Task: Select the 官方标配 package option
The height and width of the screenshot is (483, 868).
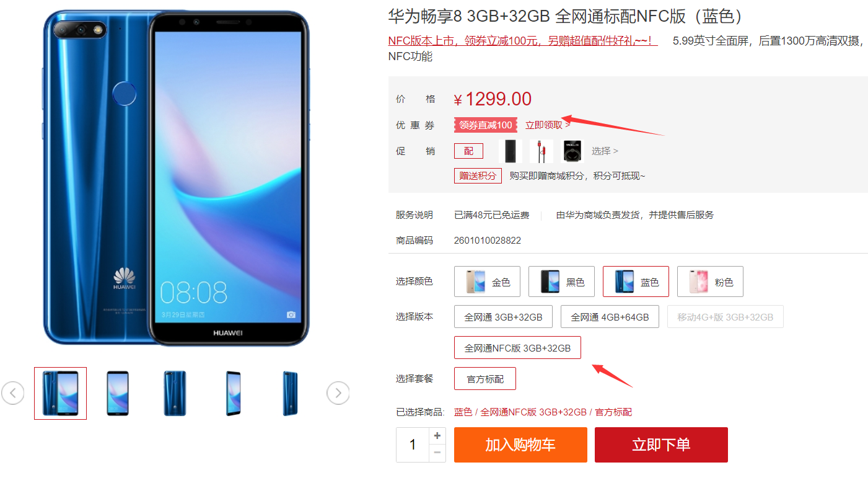Action: click(485, 379)
